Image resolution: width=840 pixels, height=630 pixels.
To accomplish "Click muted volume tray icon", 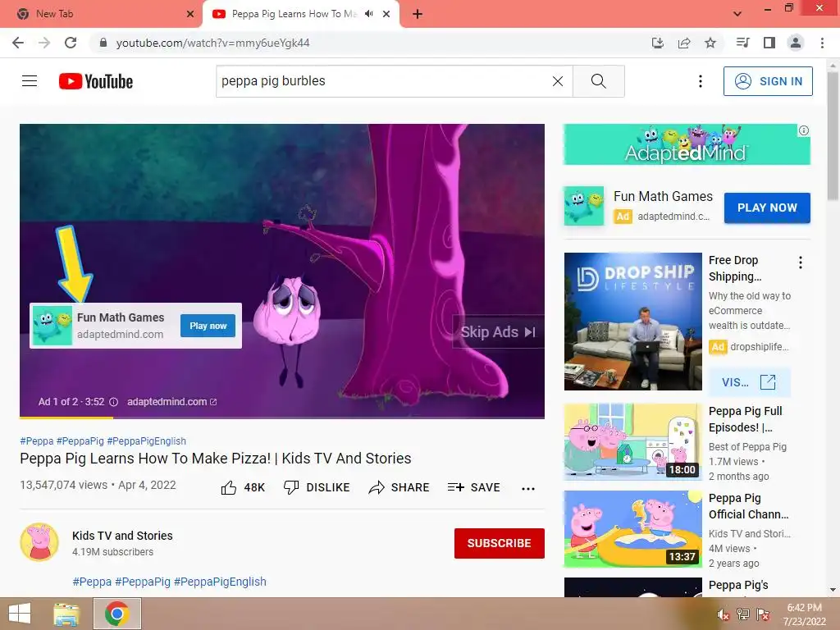I will point(724,614).
